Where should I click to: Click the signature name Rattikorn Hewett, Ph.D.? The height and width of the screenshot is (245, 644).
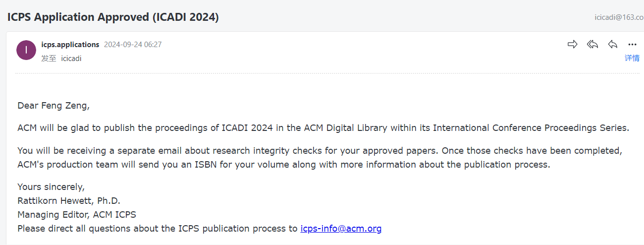[x=69, y=201]
